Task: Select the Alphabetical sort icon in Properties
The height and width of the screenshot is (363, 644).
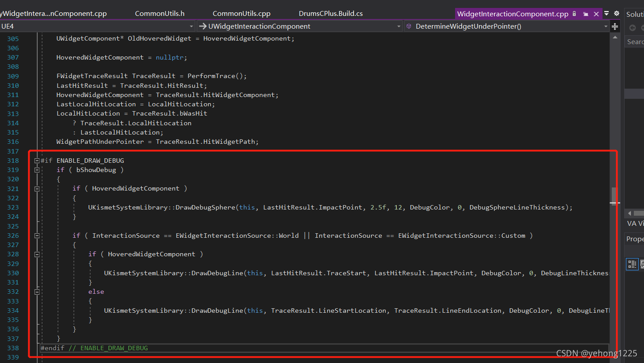Action: 642,264
